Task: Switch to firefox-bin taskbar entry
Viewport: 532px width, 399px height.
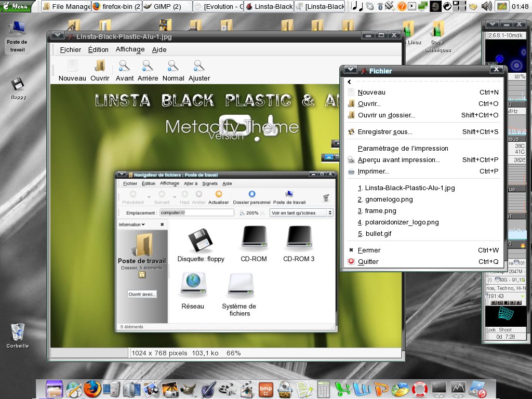Action: 117,6
